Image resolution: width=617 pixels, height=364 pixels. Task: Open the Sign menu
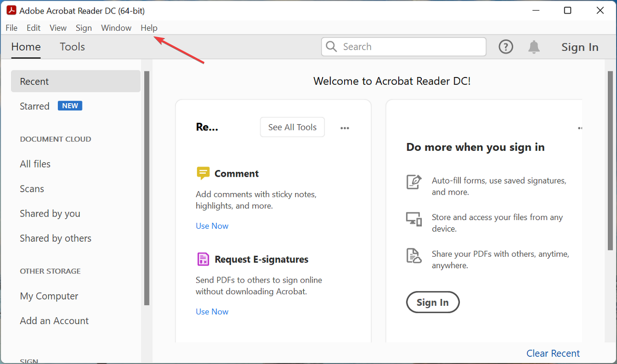(84, 28)
